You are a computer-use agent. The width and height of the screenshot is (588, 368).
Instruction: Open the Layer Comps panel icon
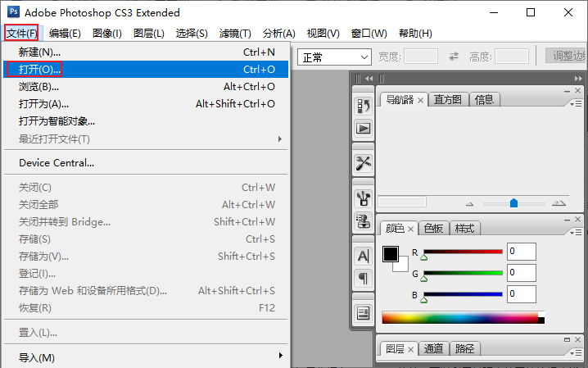[x=364, y=313]
